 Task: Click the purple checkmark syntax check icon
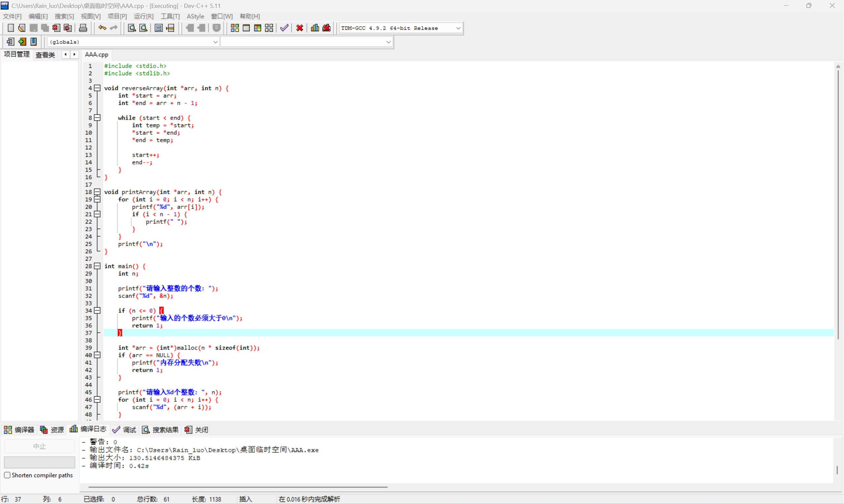(284, 28)
